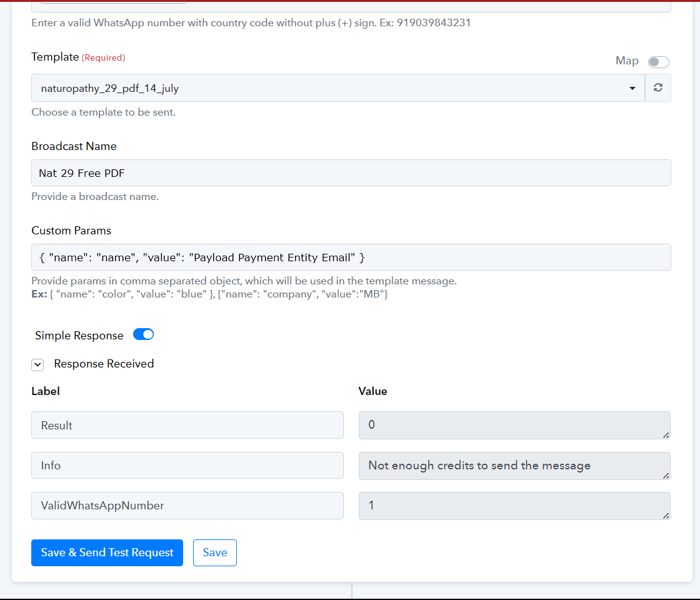Click the 'Not enough credits' value box

tap(514, 466)
